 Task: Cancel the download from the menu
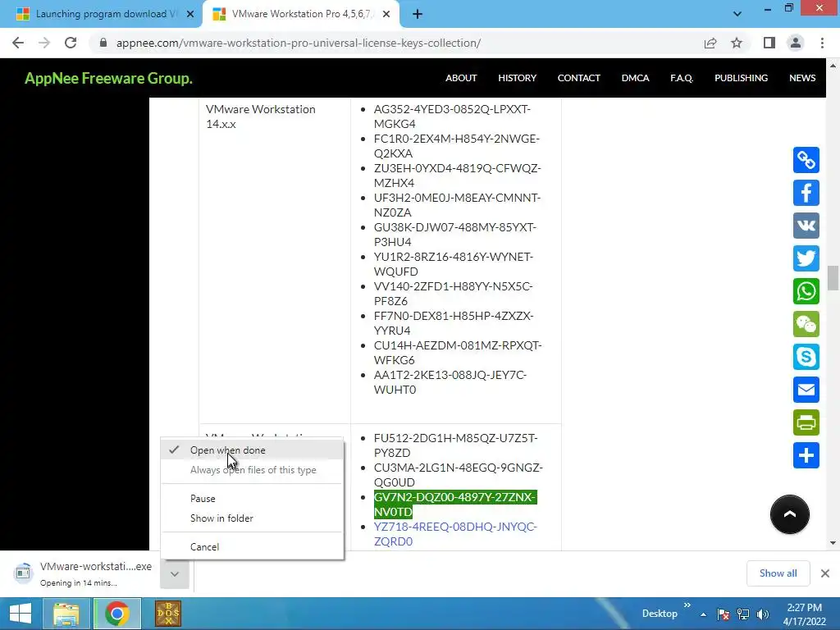253,546
